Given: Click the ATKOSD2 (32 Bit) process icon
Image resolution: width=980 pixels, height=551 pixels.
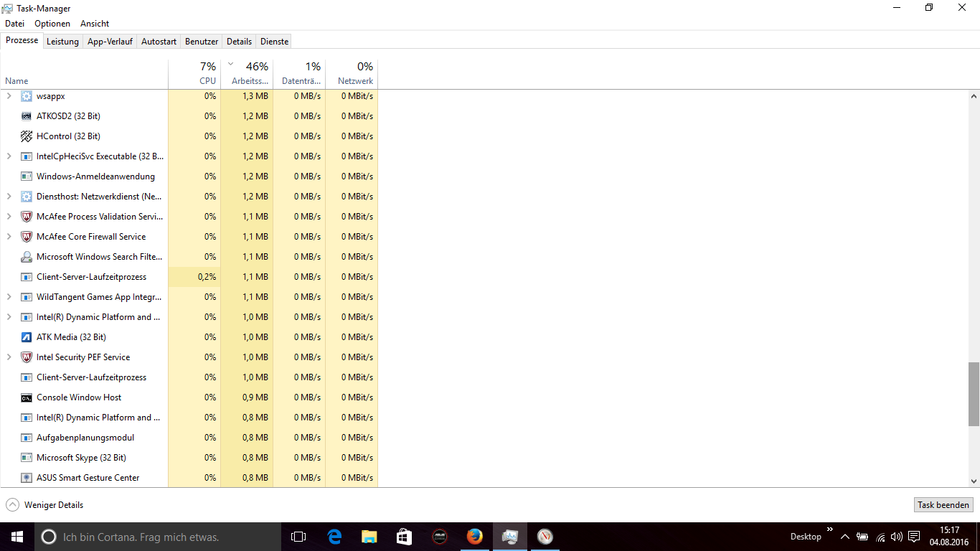Looking at the screenshot, I should point(27,116).
